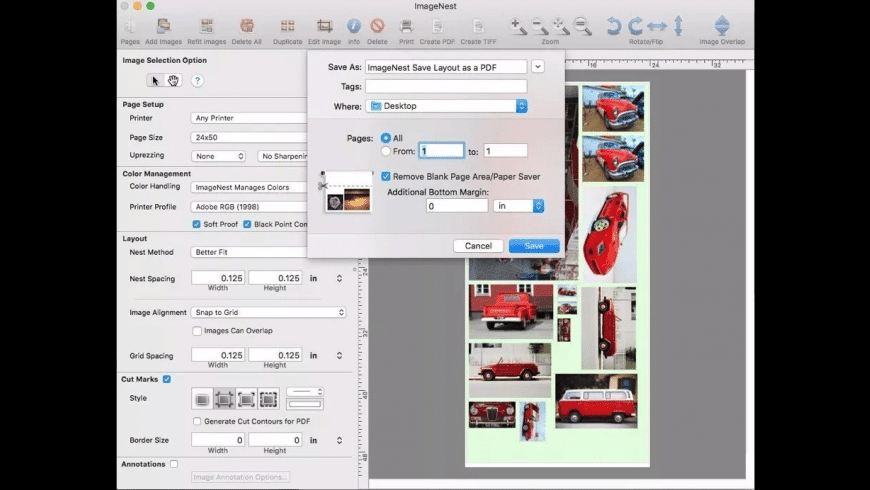Uncheck Remove Blank Page Area/Paper Saver

[386, 177]
